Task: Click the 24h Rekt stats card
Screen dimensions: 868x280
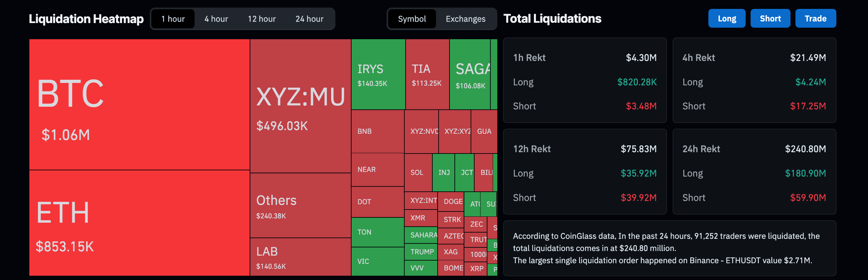Action: coord(754,172)
